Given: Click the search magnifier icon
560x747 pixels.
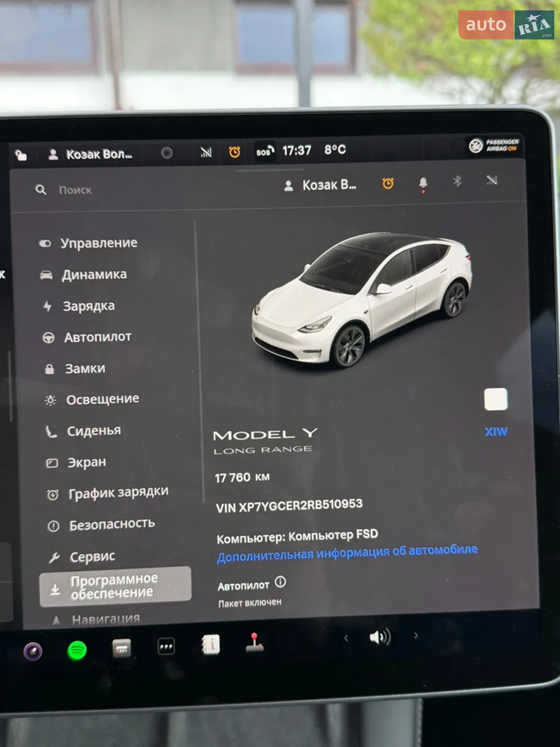Looking at the screenshot, I should point(40,190).
